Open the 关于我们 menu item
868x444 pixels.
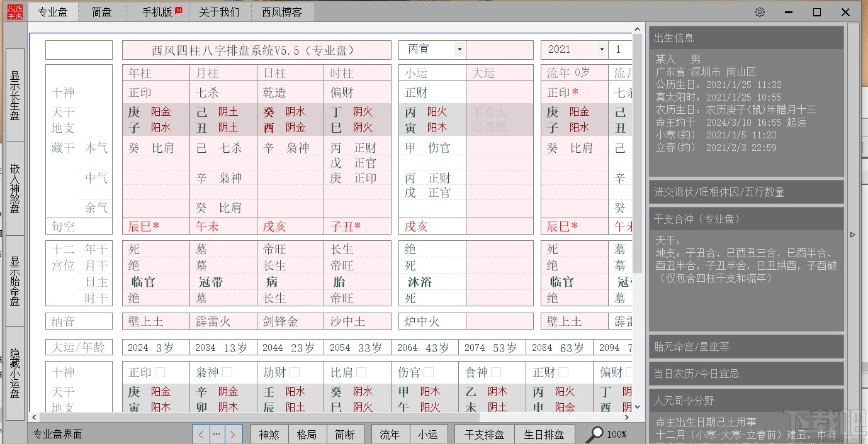tap(220, 11)
